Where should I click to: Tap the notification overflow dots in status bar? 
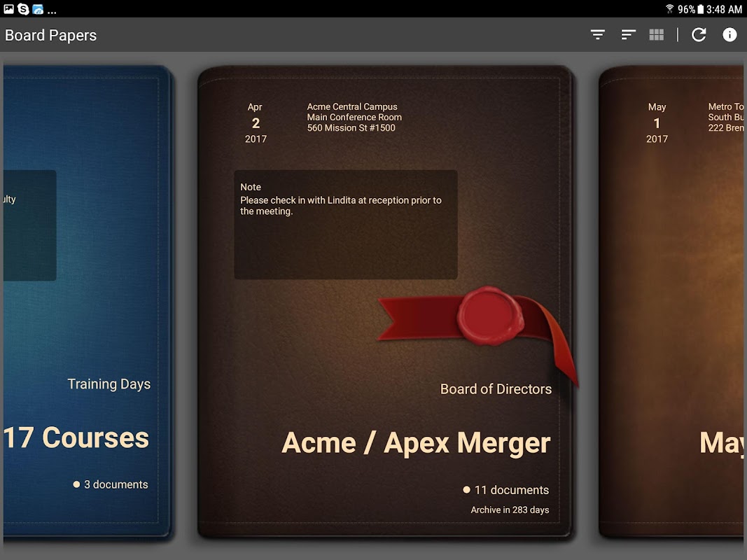pyautogui.click(x=52, y=12)
